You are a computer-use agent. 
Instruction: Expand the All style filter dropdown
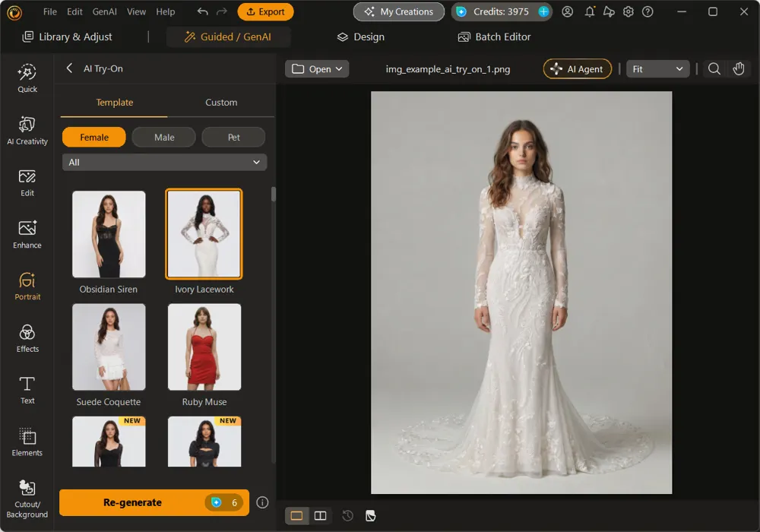[164, 163]
